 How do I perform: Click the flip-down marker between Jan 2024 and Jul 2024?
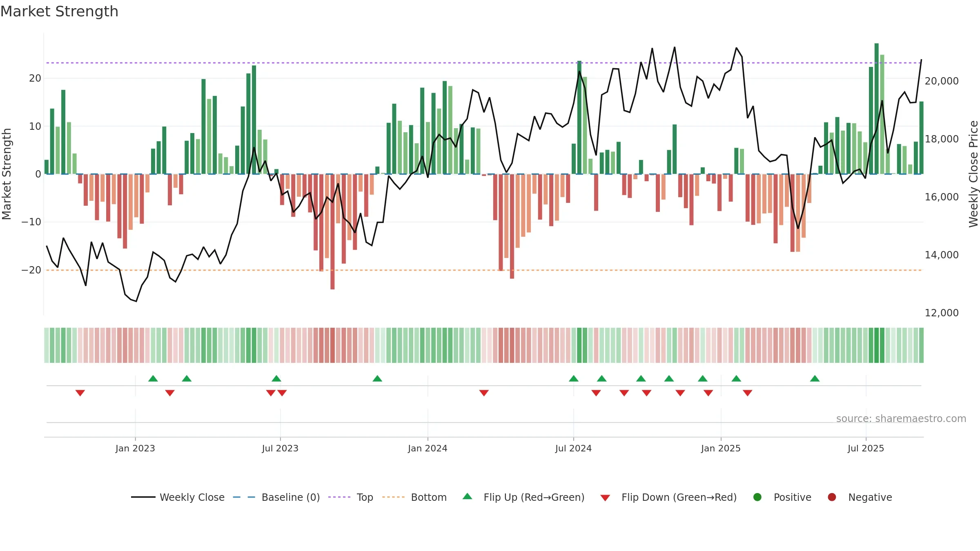coord(484,393)
